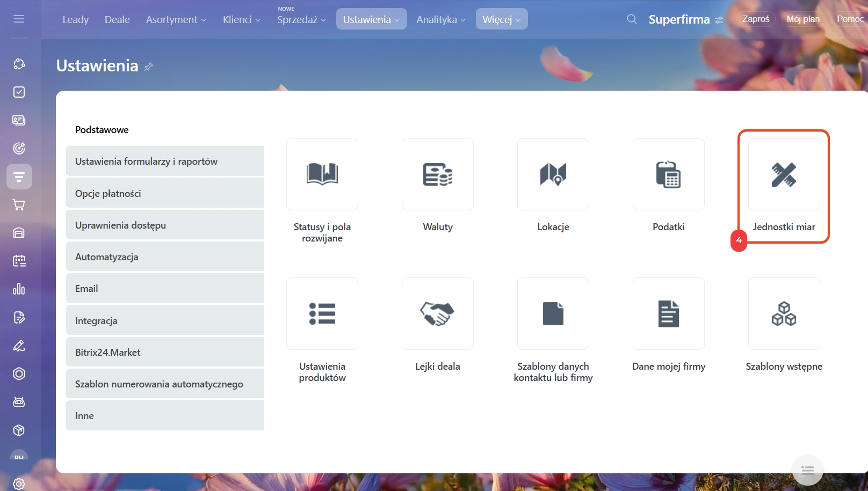Go to the Leady menu item
The width and height of the screenshot is (868, 491).
pos(75,19)
